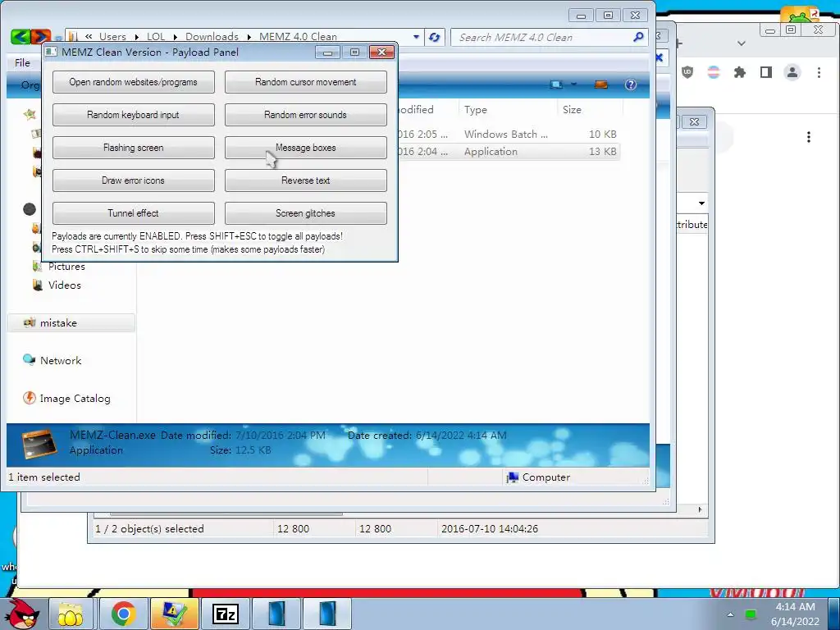Screen dimensions: 840x630
Task: Open Favorites star in navigation pane
Action: (30, 113)
